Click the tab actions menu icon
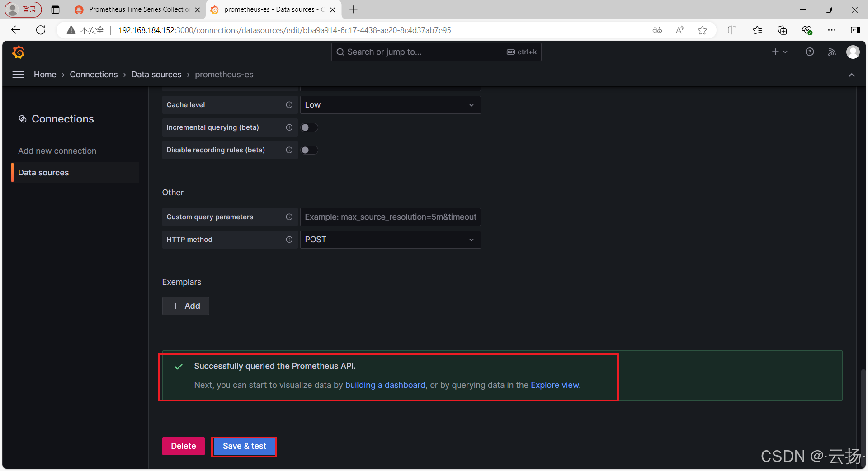 (x=56, y=9)
